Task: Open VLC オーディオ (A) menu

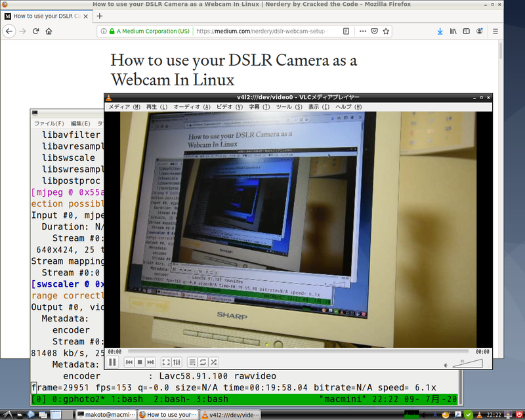Action: coord(192,107)
